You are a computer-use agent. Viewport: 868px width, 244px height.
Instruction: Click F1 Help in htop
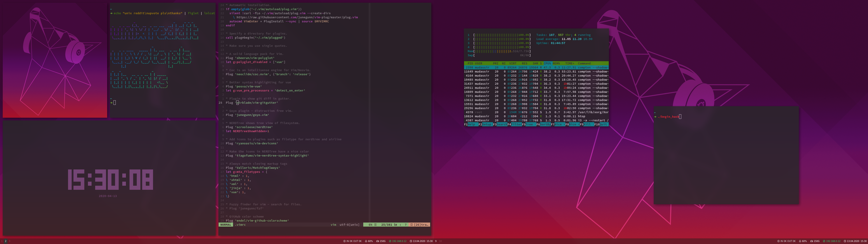click(471, 124)
